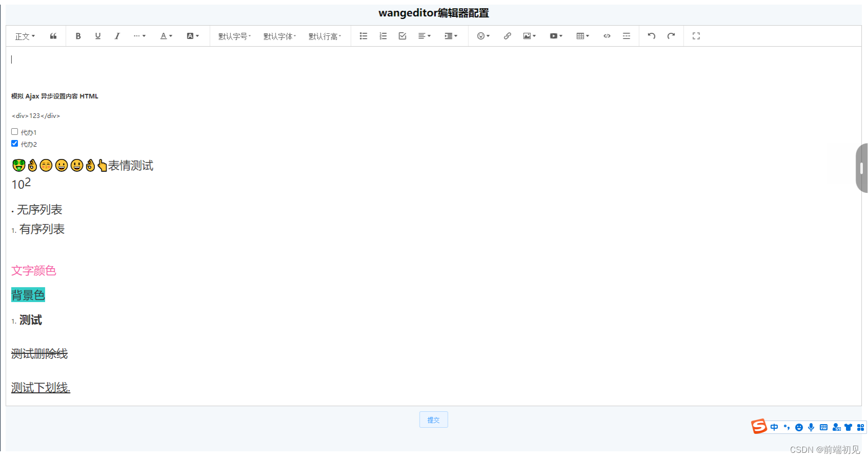Toggle italic formatting

tap(117, 36)
